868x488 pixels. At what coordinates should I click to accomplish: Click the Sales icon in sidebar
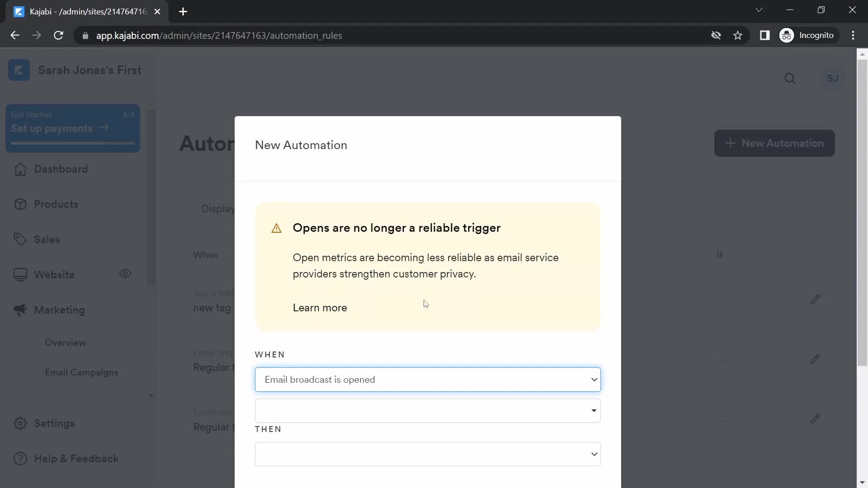pyautogui.click(x=20, y=239)
